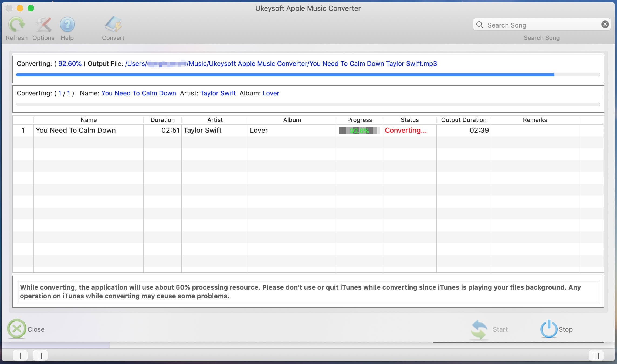Click the Progress column header to sort
This screenshot has width=617, height=364.
tap(359, 120)
